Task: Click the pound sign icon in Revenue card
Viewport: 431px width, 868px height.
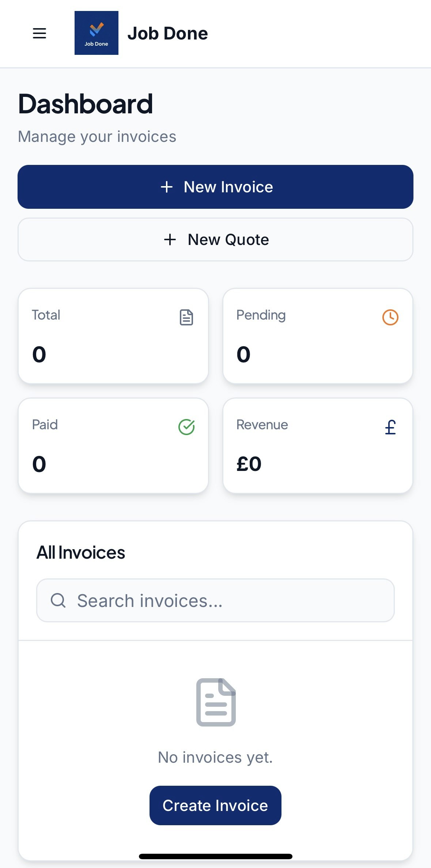Action: 390,427
